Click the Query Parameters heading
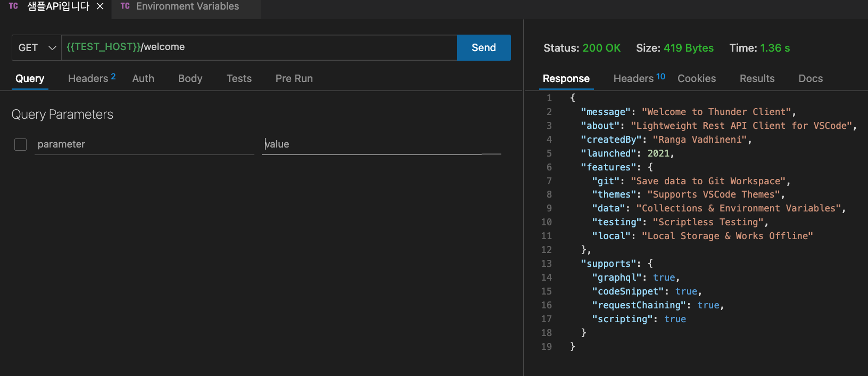868x376 pixels. pos(62,115)
